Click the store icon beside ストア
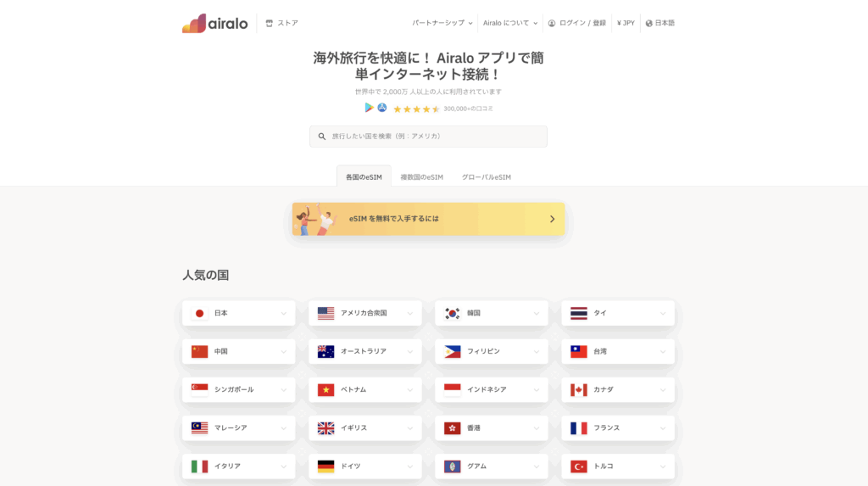The image size is (868, 486). tap(269, 23)
